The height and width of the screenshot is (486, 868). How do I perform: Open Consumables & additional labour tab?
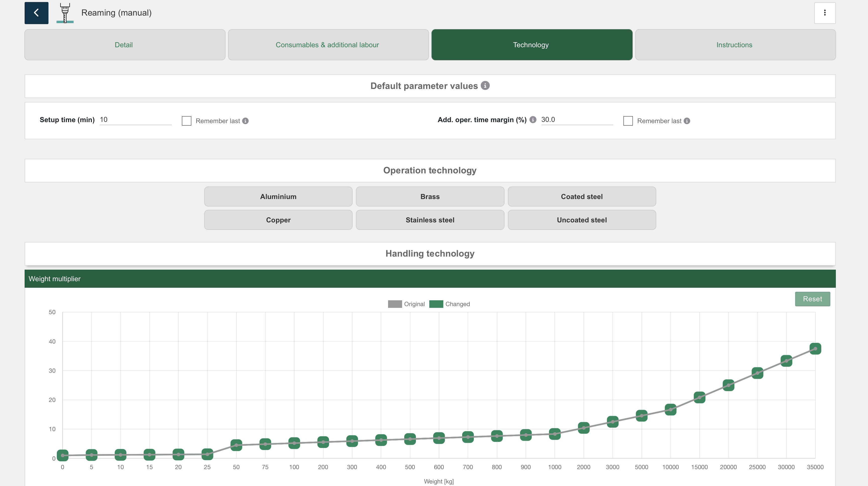pyautogui.click(x=328, y=45)
